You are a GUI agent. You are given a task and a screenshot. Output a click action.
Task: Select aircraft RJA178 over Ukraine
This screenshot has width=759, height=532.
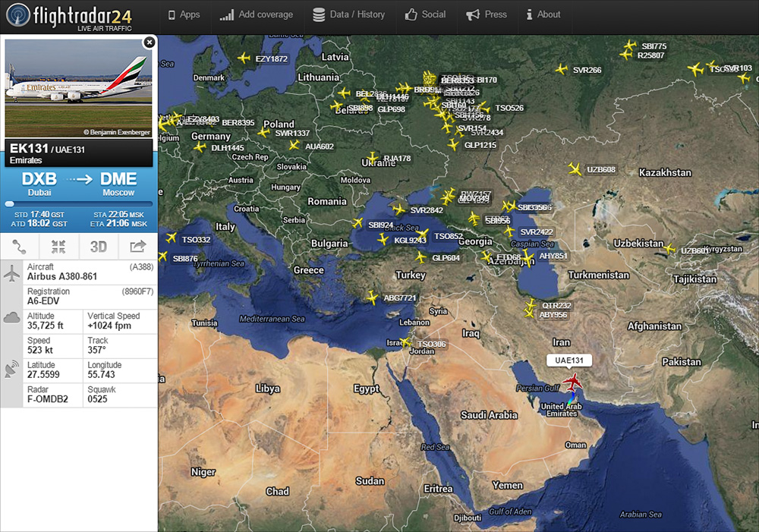tap(372, 158)
